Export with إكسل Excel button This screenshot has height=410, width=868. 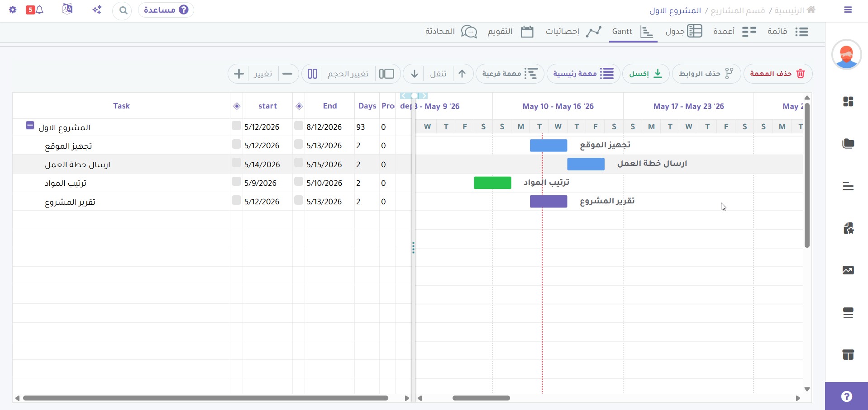[x=646, y=74]
